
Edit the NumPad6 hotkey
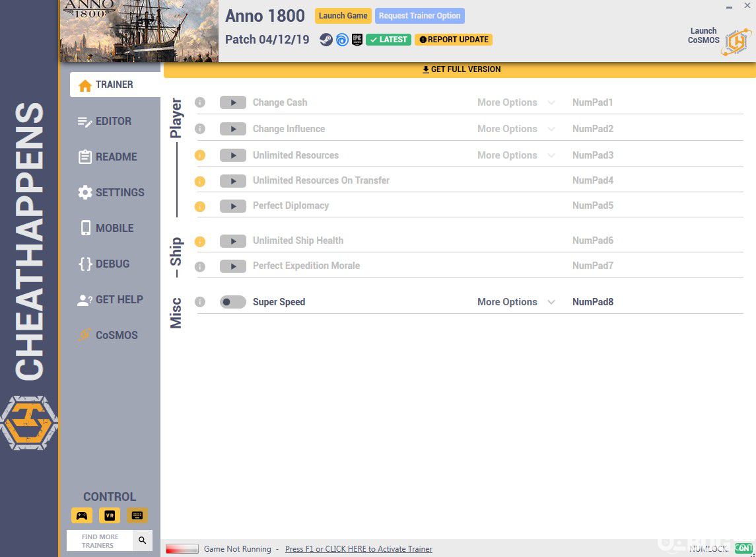click(592, 241)
